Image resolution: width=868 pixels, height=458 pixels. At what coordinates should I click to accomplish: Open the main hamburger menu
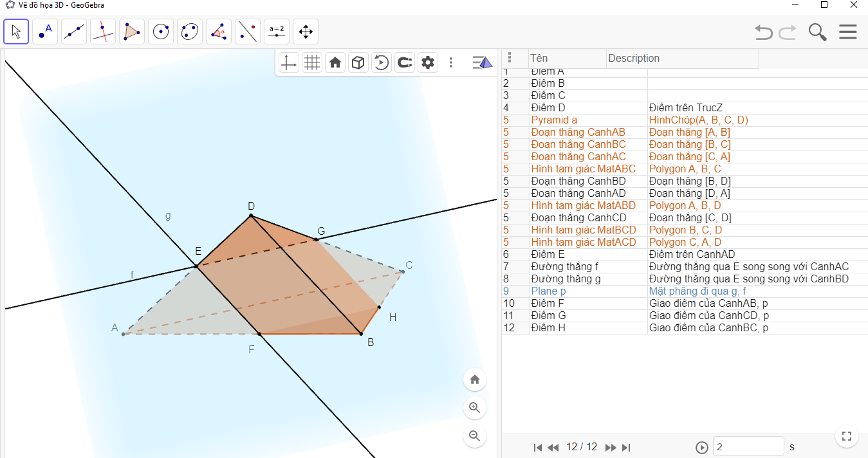pyautogui.click(x=848, y=32)
